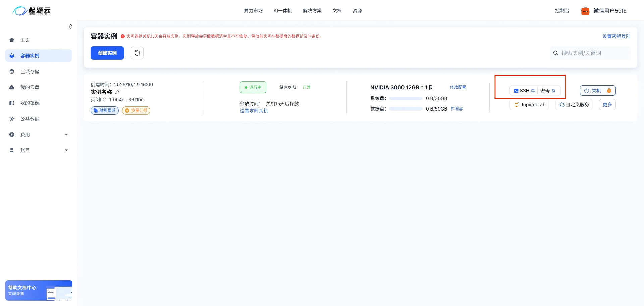This screenshot has height=306, width=644.
Task: Click the timer icon next to 关机
Action: (609, 90)
